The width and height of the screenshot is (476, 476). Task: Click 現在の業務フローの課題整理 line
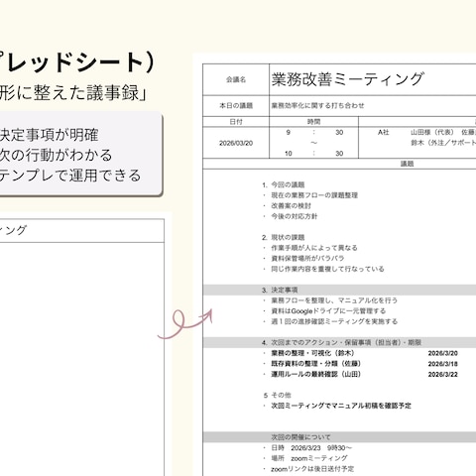pos(314,195)
